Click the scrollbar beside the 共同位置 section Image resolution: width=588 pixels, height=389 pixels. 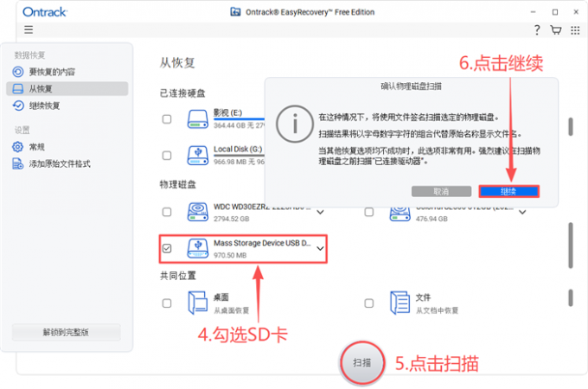tap(571, 297)
